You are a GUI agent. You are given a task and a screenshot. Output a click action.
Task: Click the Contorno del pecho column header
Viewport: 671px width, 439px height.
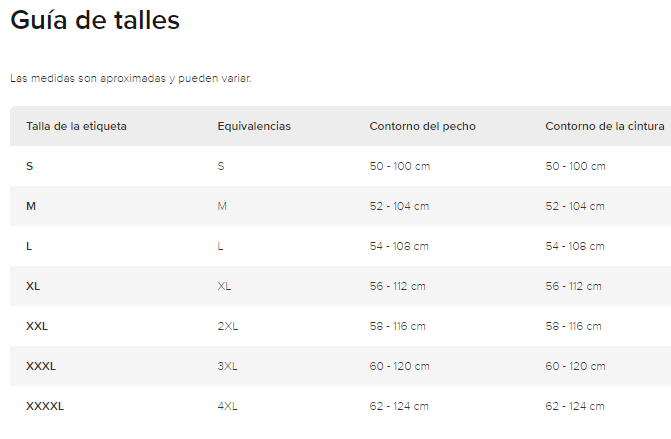(x=422, y=126)
